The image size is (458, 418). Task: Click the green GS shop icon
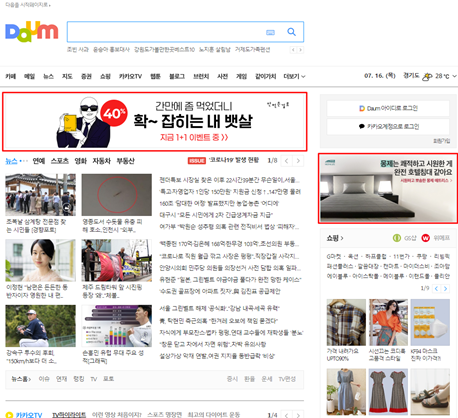[397, 238]
